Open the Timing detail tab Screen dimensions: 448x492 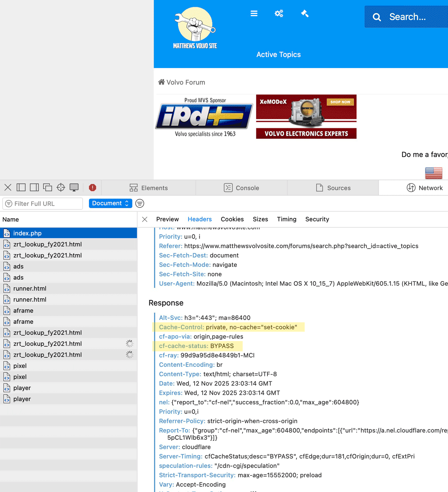286,219
